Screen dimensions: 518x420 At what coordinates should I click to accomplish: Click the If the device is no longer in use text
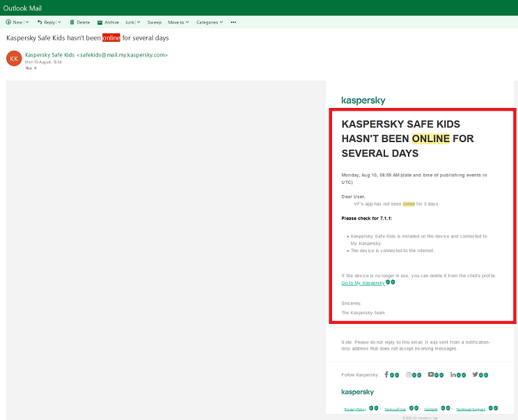point(419,276)
